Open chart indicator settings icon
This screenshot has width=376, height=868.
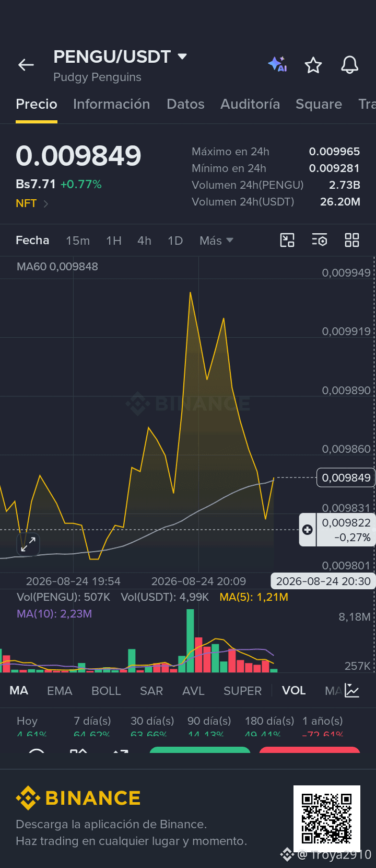(320, 240)
